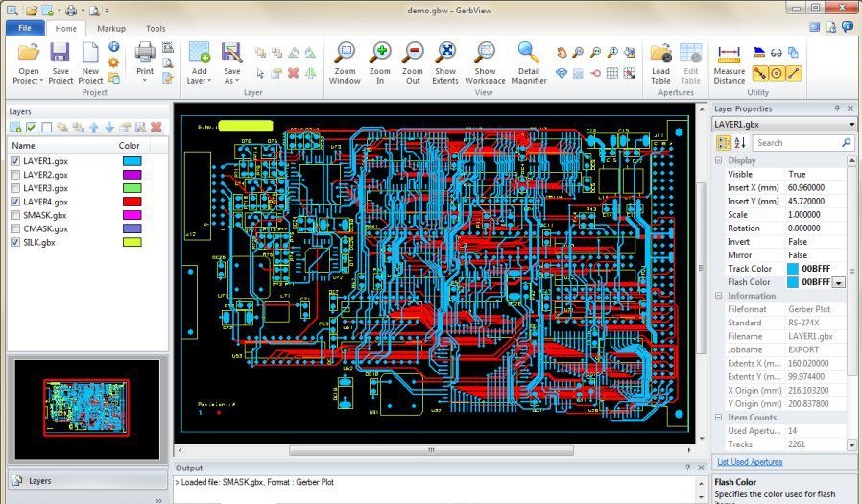Viewport: 862px width, 504px height.
Task: Open the LAYER1.gbx layer selector dropdown
Action: click(x=851, y=125)
